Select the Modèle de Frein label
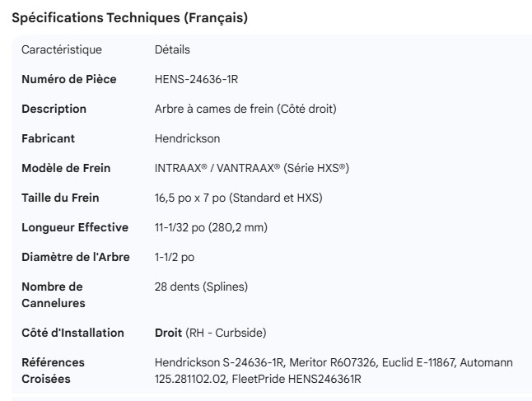Image resolution: width=532 pixels, height=401 pixels. coord(66,168)
